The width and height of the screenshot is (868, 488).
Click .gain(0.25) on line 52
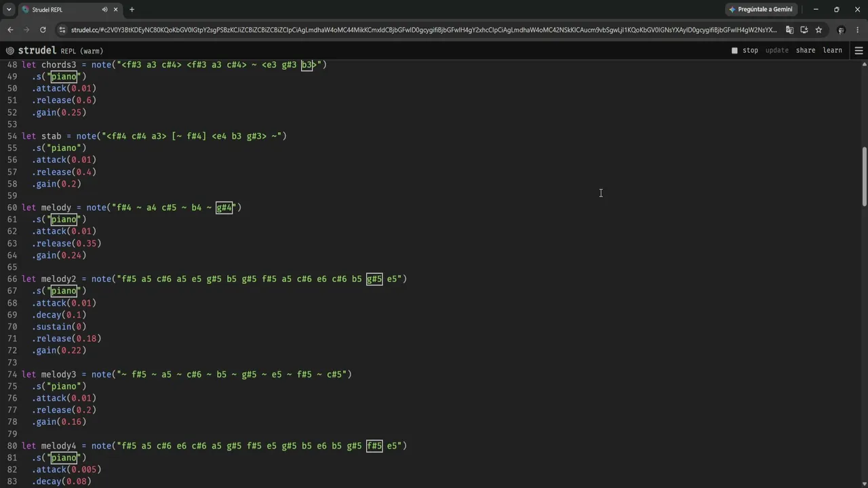click(x=59, y=113)
